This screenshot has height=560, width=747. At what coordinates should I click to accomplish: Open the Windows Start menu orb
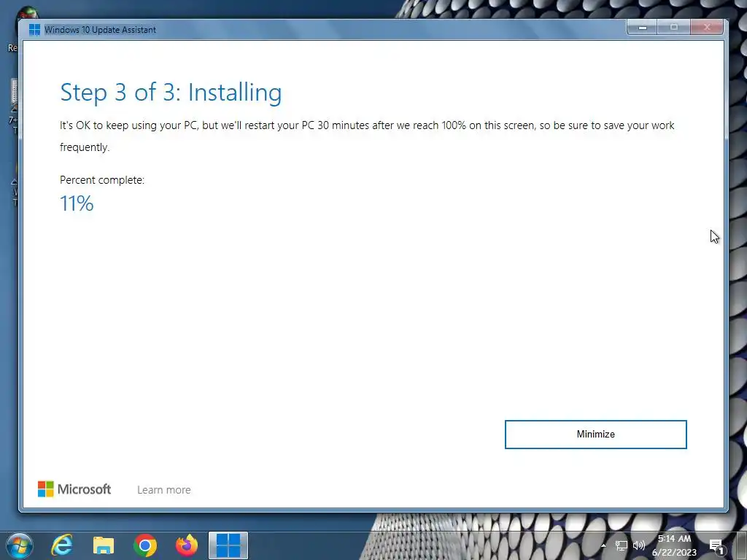20,545
